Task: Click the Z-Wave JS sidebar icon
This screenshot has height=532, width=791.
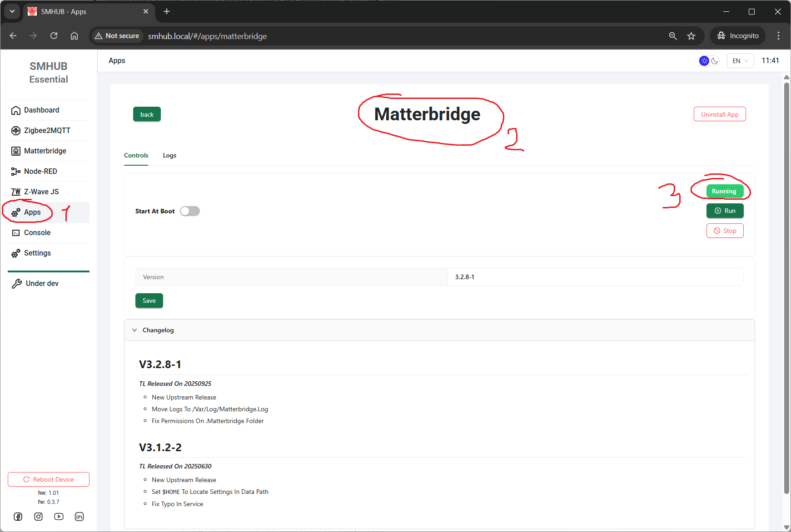Action: (x=16, y=192)
